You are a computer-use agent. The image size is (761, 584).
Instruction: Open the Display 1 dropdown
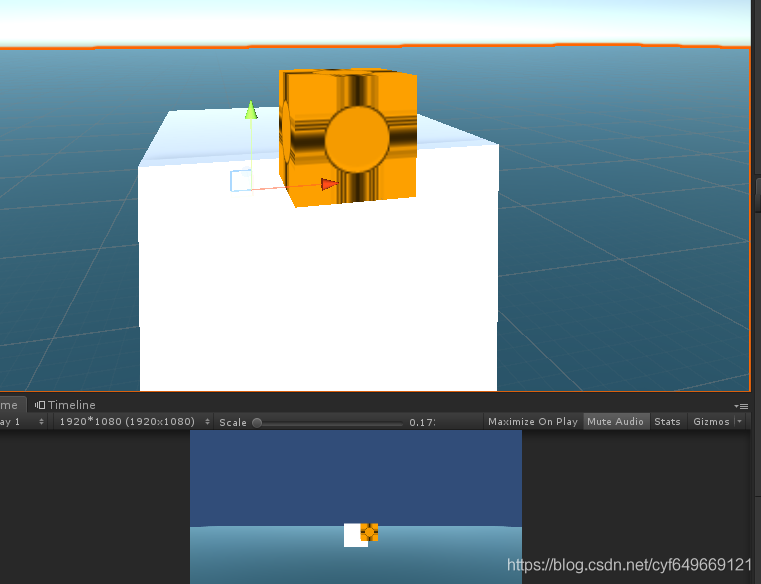pyautogui.click(x=22, y=422)
